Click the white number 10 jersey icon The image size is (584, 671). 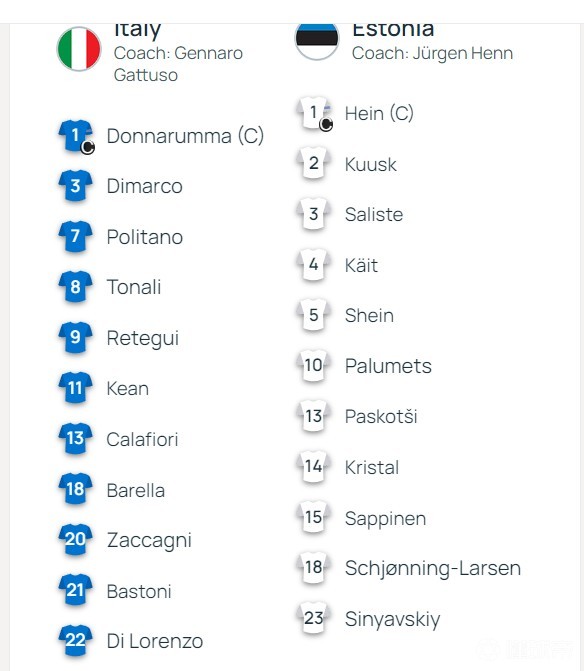coord(314,366)
